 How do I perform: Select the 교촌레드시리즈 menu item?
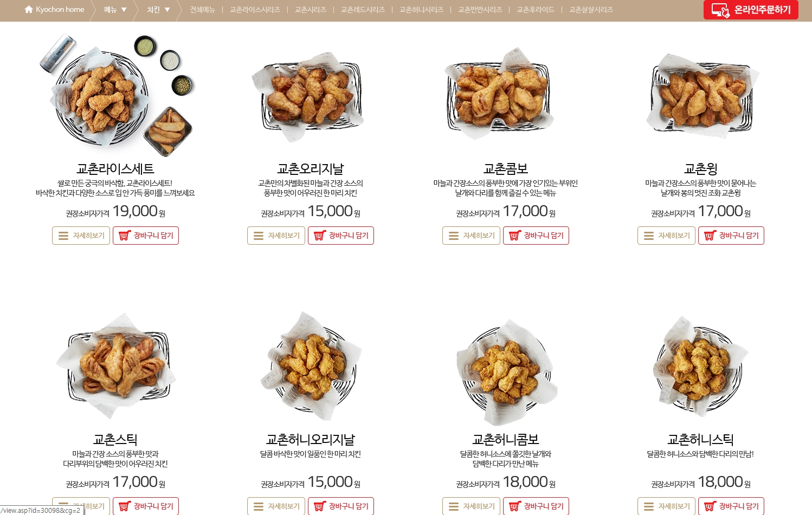coord(363,10)
